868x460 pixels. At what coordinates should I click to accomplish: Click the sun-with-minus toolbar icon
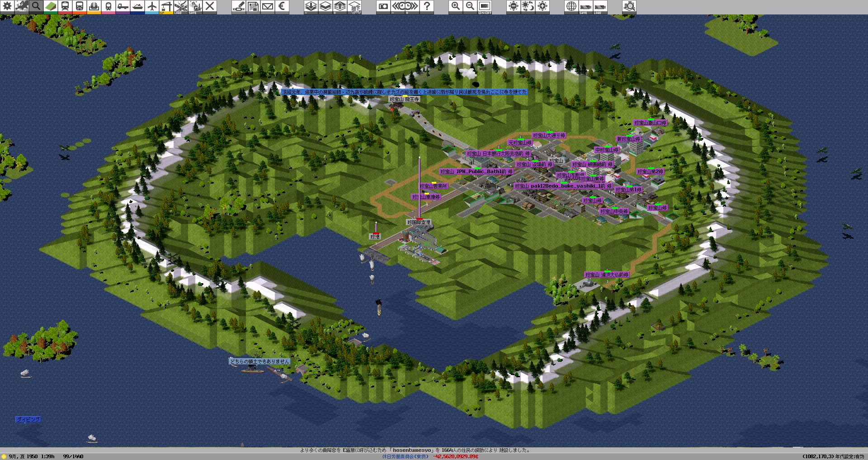pyautogui.click(x=514, y=7)
